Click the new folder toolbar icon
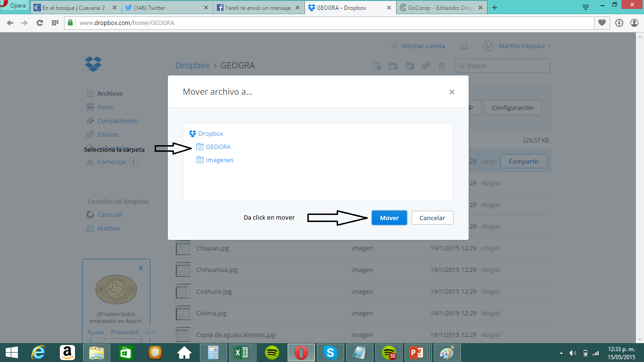The width and height of the screenshot is (644, 362). [393, 66]
